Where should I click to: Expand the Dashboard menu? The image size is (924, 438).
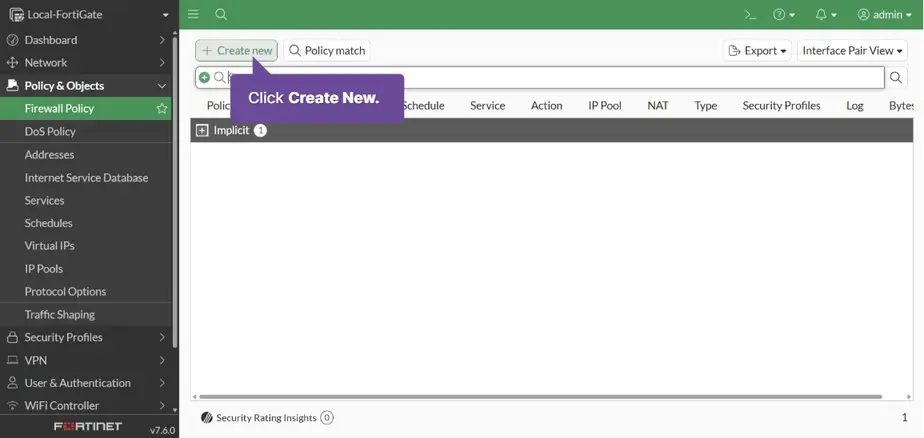click(x=86, y=40)
